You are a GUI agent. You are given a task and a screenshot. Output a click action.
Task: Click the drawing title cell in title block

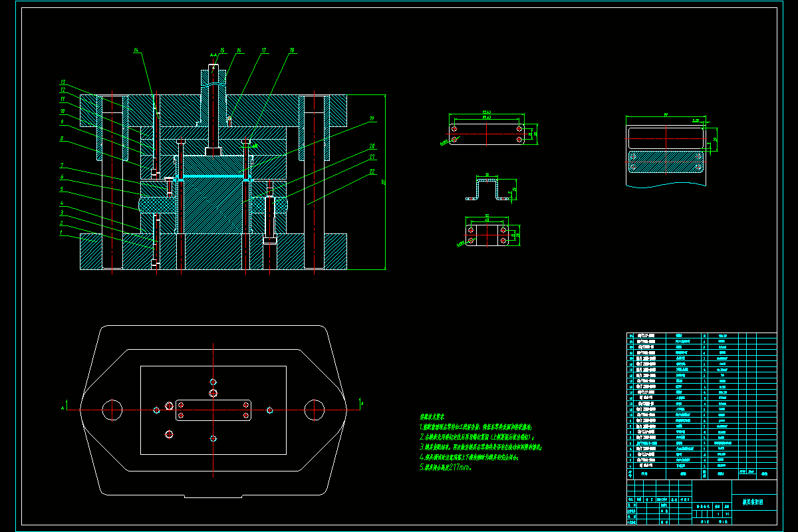point(754,503)
